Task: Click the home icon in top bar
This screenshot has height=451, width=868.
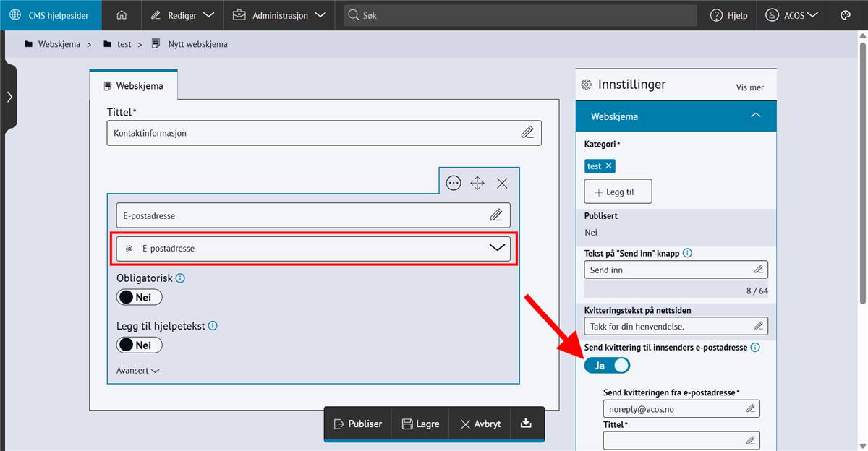Action: pyautogui.click(x=122, y=15)
